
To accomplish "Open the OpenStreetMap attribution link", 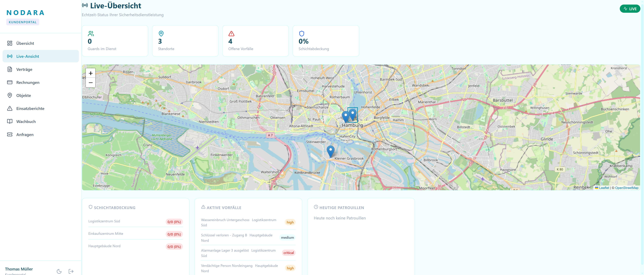I will point(627,188).
